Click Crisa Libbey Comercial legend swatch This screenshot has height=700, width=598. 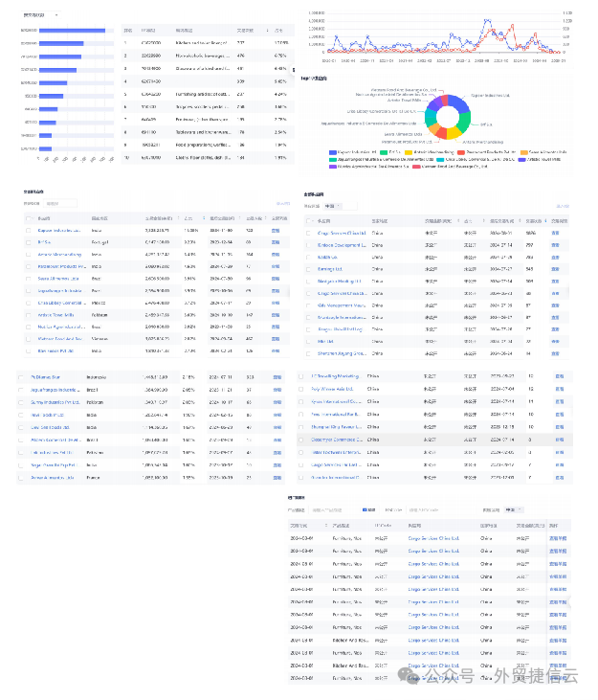[x=440, y=159]
